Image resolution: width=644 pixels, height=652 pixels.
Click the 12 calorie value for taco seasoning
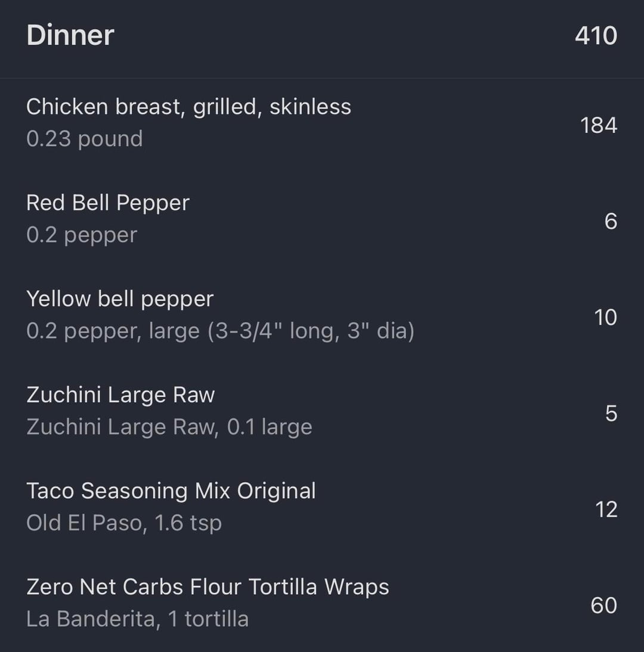coord(606,510)
